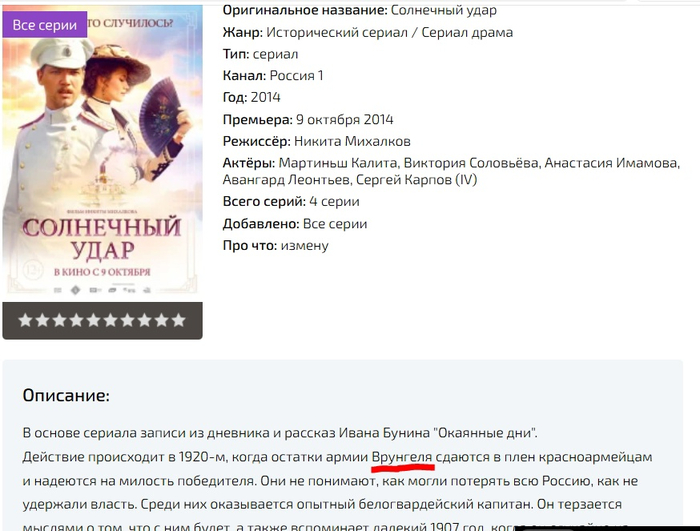Click the ninth rating star
This screenshot has width=700, height=531.
162,320
